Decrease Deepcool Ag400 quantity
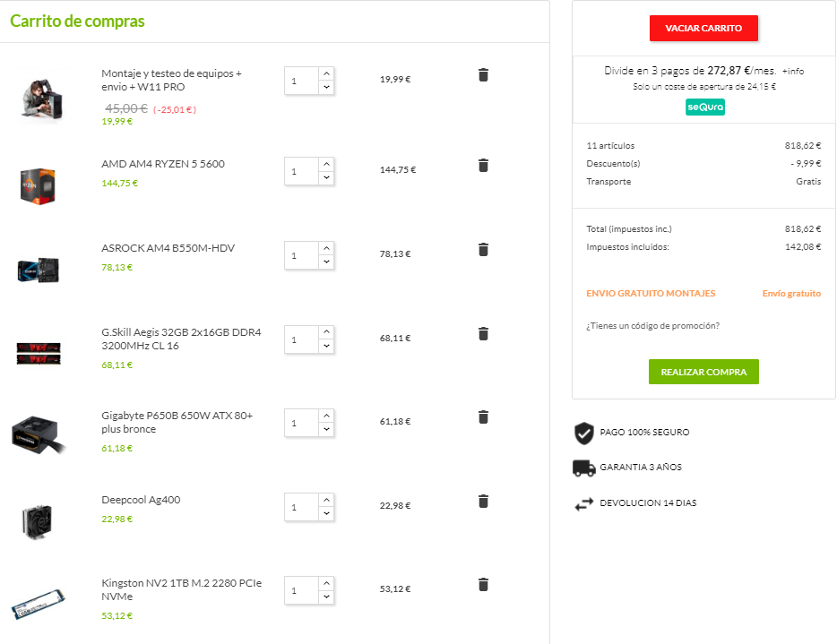Image resolution: width=837 pixels, height=644 pixels. point(327,514)
